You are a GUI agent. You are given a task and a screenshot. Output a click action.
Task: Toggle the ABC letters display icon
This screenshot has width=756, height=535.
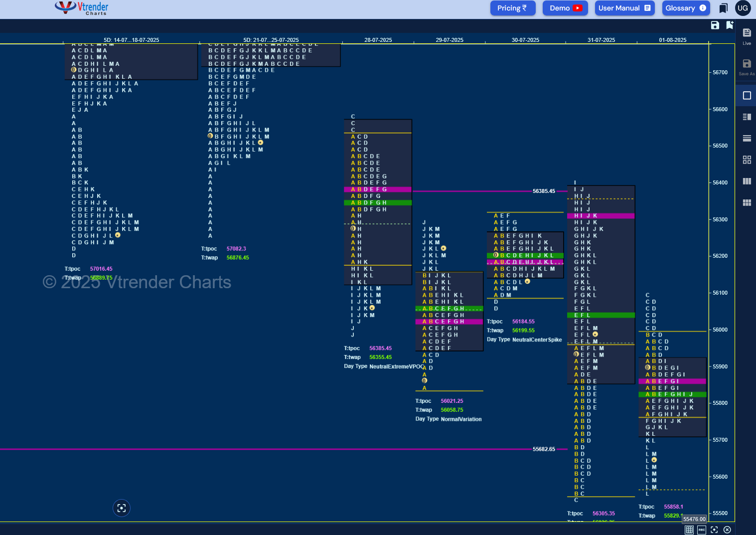tap(702, 530)
